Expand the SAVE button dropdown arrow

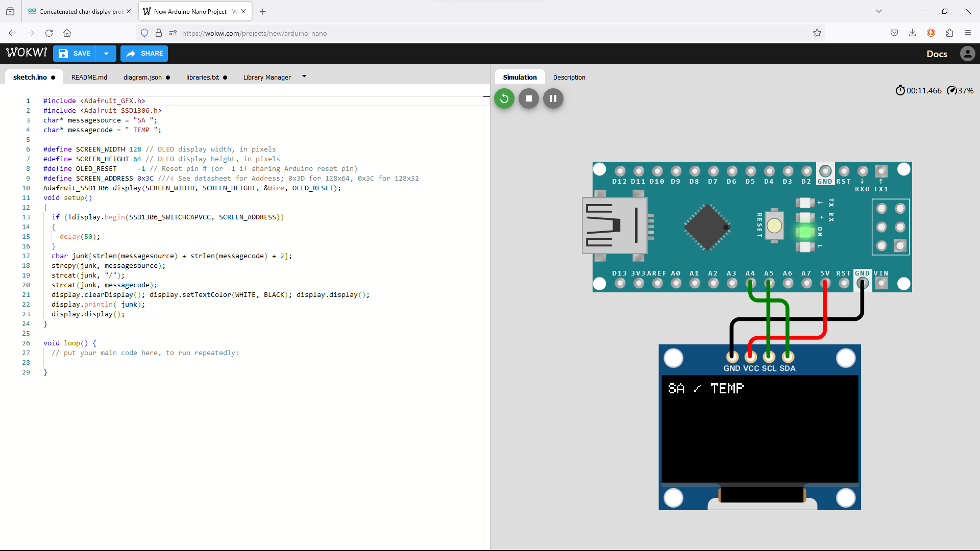106,54
